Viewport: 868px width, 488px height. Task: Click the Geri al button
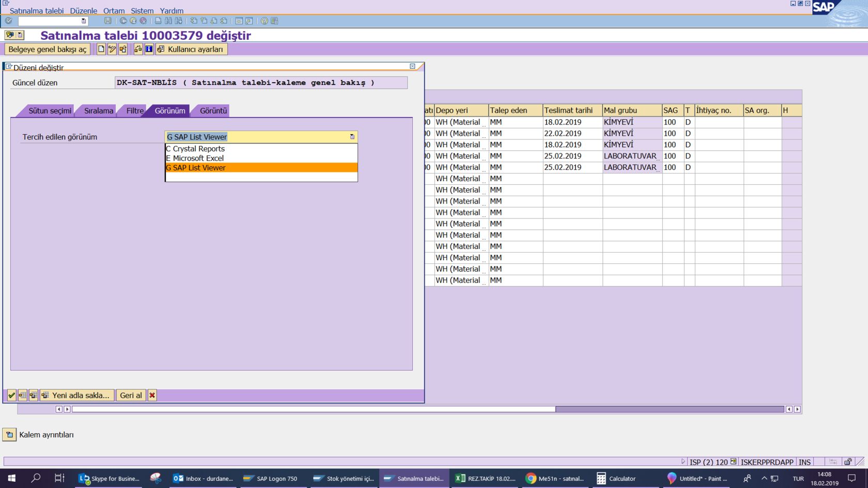(x=131, y=395)
